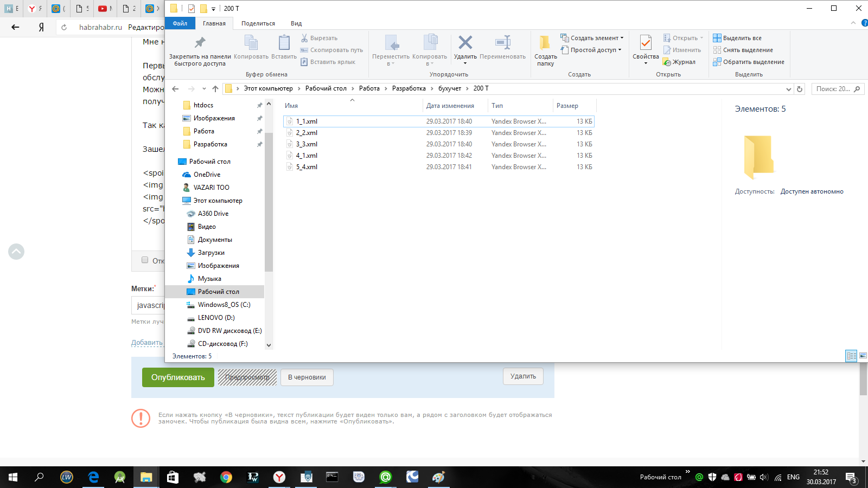Open Загрузки (Downloads) in navigation tree
The width and height of the screenshot is (868, 488).
point(211,253)
